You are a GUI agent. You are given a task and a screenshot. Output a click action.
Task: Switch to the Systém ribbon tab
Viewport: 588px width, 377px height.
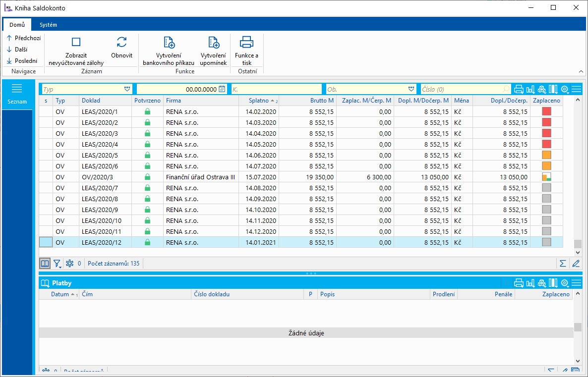(48, 25)
